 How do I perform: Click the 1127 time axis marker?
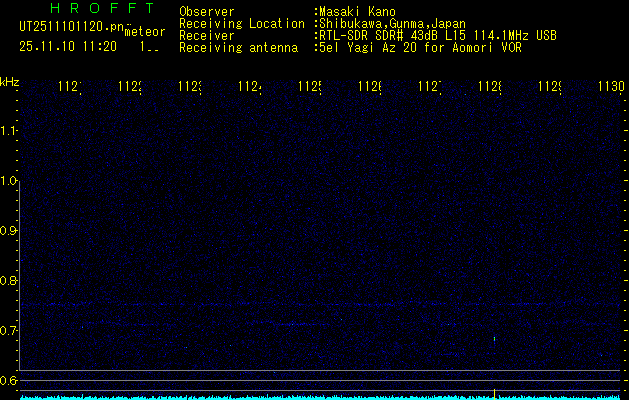[430, 86]
